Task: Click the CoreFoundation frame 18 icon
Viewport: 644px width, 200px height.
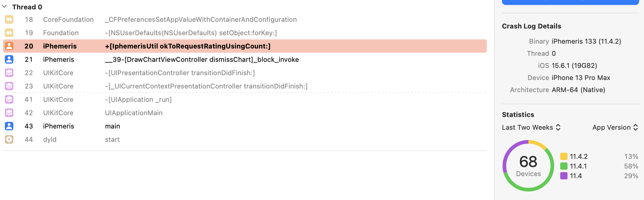Action: 9,20
